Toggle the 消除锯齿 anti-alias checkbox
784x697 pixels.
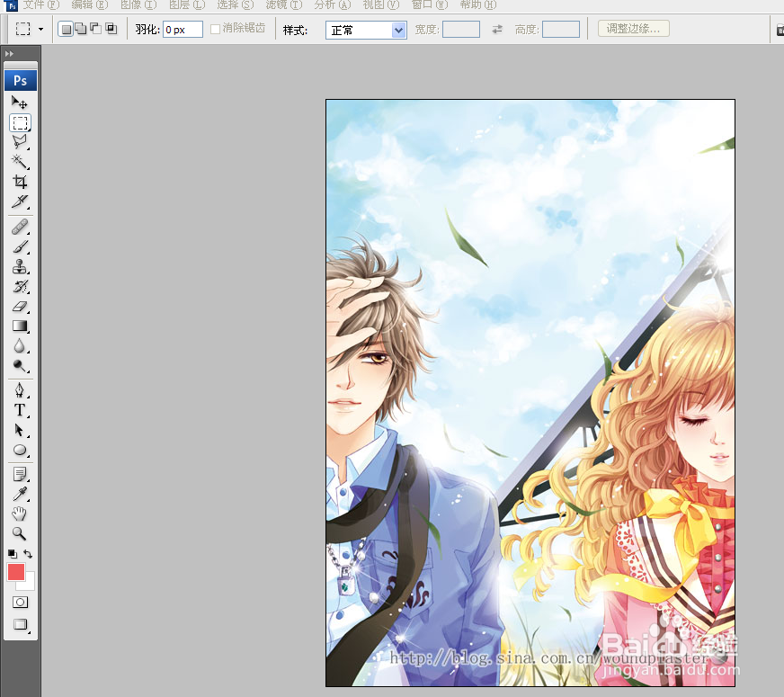pyautogui.click(x=215, y=29)
